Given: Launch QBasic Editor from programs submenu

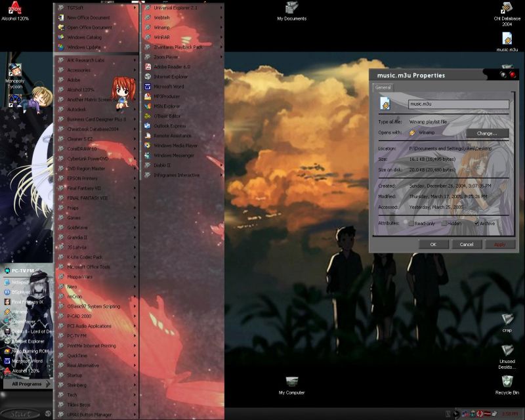Looking at the screenshot, I should click(182, 116).
